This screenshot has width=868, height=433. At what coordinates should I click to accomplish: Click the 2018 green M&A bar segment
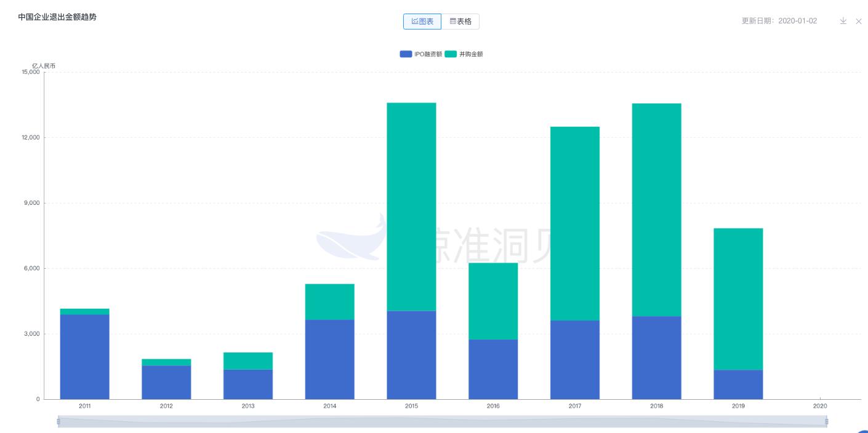pos(657,210)
